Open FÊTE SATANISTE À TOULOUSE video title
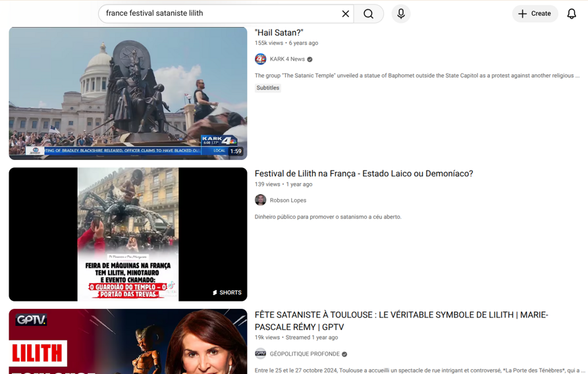The image size is (588, 374). 401,321
